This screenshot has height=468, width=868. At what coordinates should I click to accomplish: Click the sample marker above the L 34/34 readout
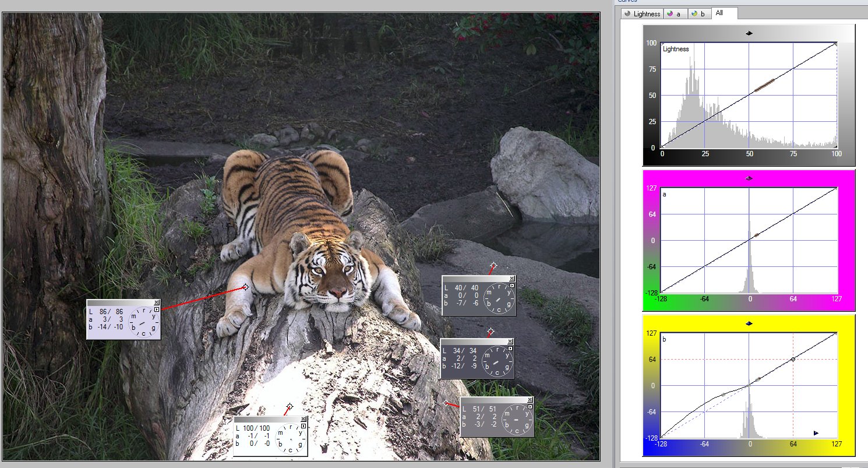(491, 332)
